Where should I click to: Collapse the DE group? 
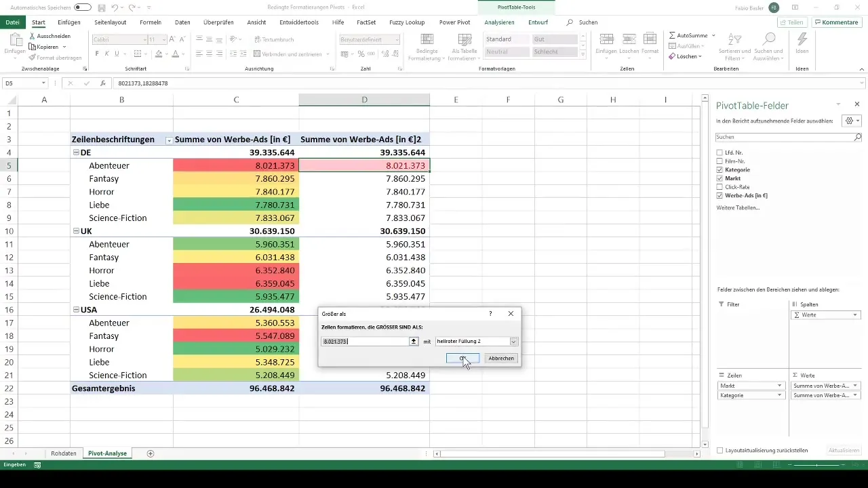tap(76, 152)
